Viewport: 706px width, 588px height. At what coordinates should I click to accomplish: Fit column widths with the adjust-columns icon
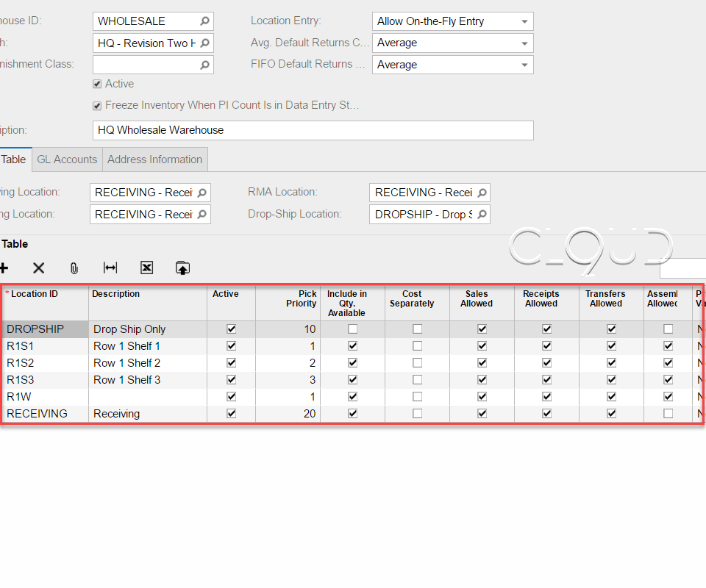[110, 268]
